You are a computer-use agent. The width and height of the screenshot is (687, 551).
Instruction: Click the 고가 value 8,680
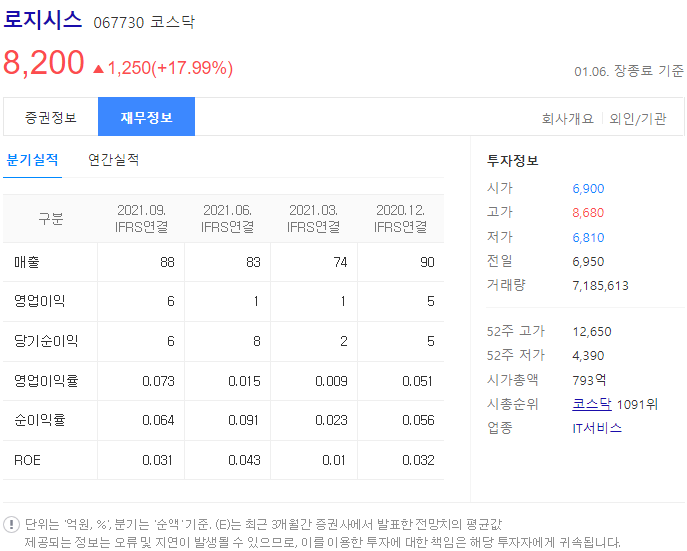(588, 213)
